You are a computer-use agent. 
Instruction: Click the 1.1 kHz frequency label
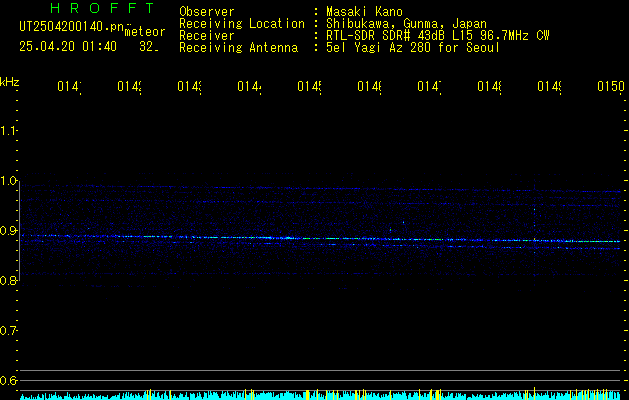pos(8,131)
